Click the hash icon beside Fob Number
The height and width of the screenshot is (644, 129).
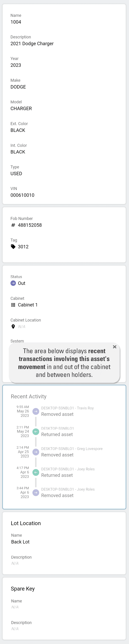pos(13,225)
